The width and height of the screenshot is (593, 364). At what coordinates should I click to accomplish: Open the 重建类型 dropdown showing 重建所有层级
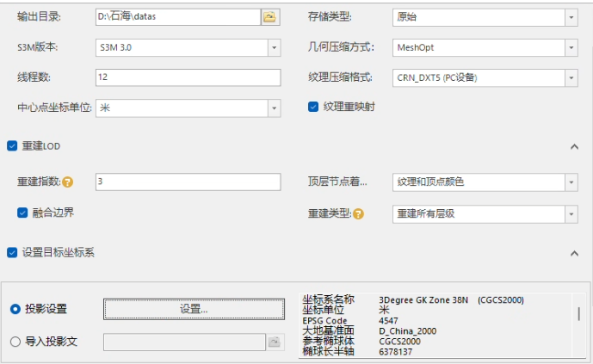(571, 213)
